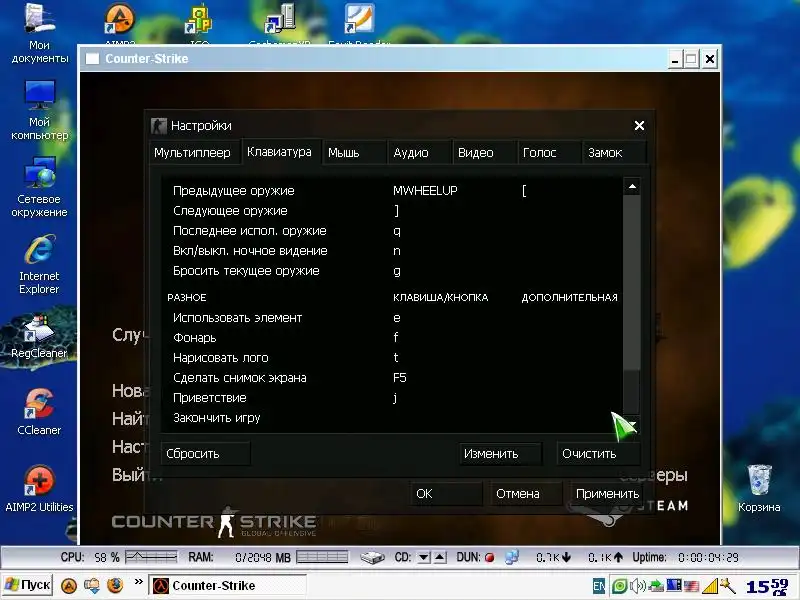Click the scroll-up arrow in key bindings list

pos(632,187)
